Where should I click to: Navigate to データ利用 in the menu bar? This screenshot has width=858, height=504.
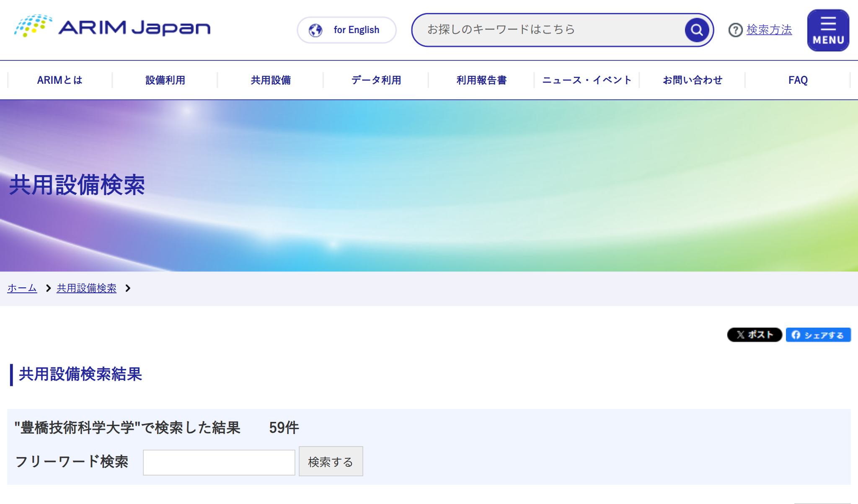(x=375, y=80)
